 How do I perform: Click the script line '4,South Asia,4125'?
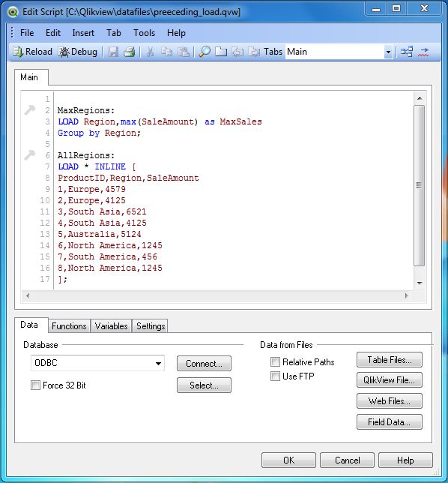102,223
